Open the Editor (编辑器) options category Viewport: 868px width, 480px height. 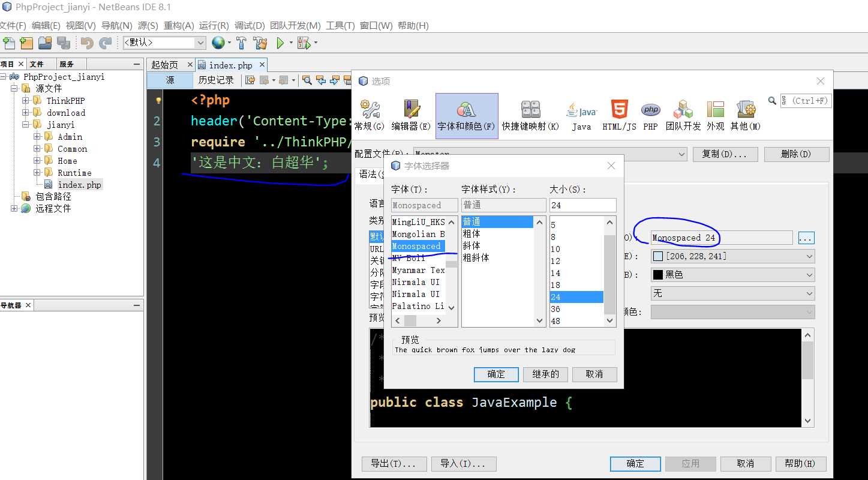coord(412,116)
